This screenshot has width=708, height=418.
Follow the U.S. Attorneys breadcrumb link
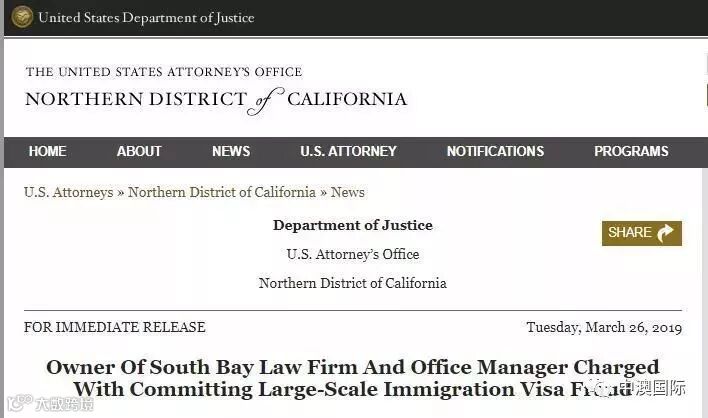(68, 192)
